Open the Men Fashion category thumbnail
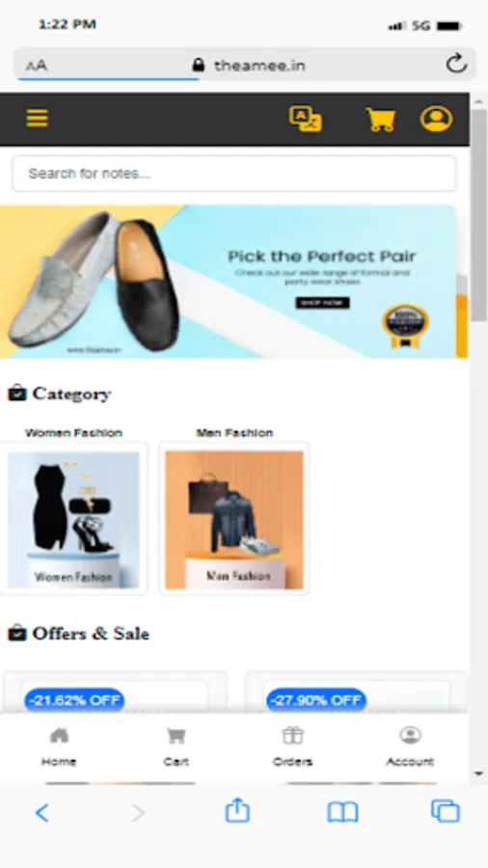The height and width of the screenshot is (868, 488). pyautogui.click(x=234, y=519)
